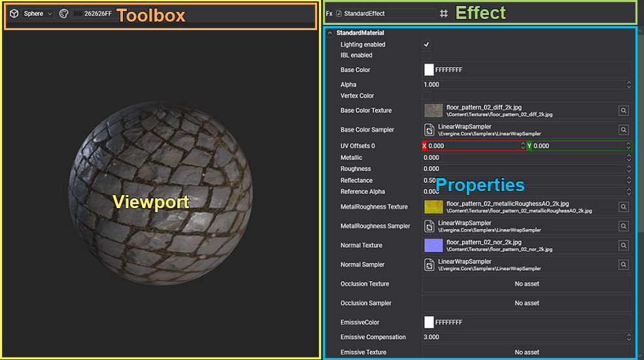Open the asset search for MetalRoughness Texture
The height and width of the screenshot is (360, 644).
[624, 207]
